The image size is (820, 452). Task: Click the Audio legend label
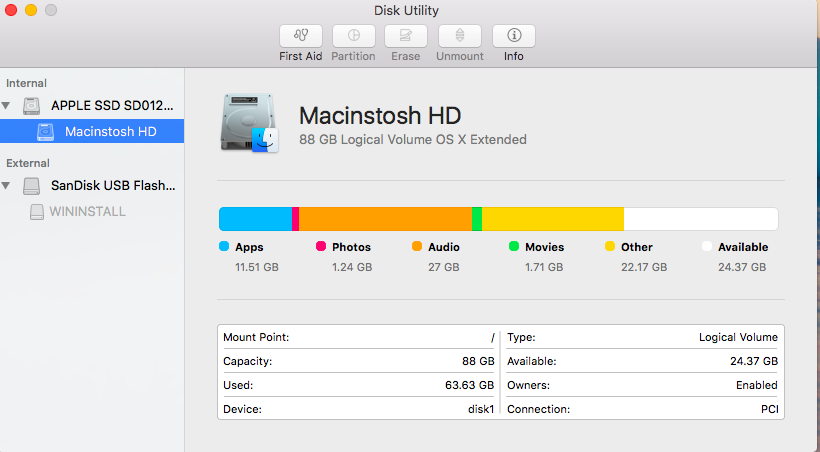click(444, 247)
